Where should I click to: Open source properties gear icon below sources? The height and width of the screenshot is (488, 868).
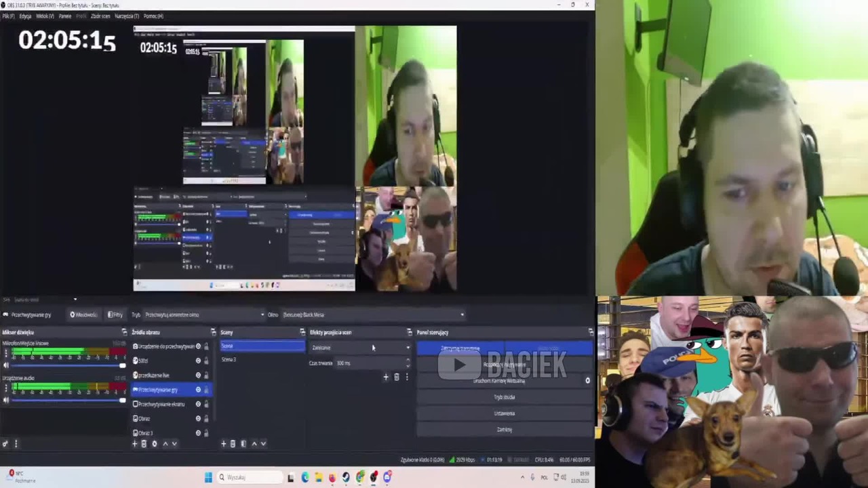(154, 444)
